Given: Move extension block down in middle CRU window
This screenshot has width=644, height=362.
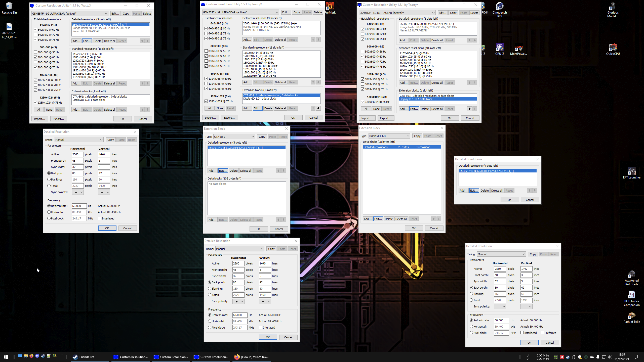Looking at the screenshot, I should [318, 108].
